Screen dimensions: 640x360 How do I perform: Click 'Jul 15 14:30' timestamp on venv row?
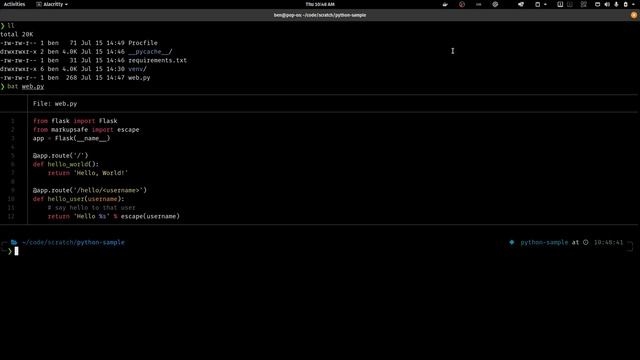point(102,69)
